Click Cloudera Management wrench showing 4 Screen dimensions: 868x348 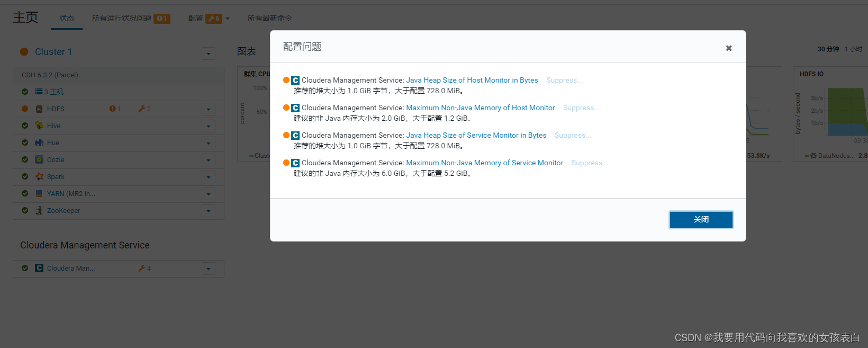(144, 268)
